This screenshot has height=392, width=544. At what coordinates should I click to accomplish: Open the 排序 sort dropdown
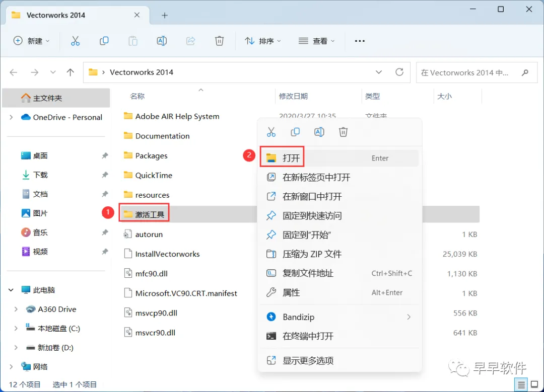pyautogui.click(x=262, y=41)
